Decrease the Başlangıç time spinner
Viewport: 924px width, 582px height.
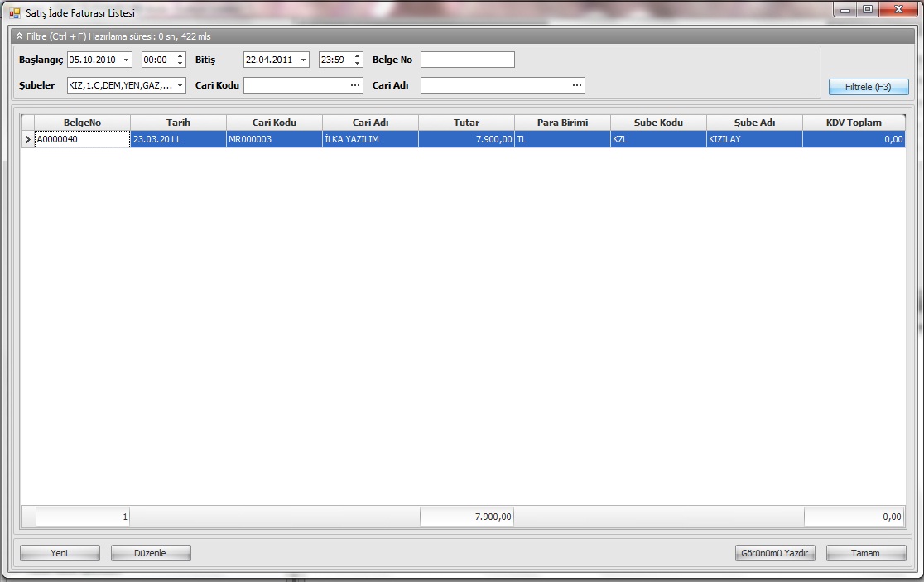[x=180, y=63]
